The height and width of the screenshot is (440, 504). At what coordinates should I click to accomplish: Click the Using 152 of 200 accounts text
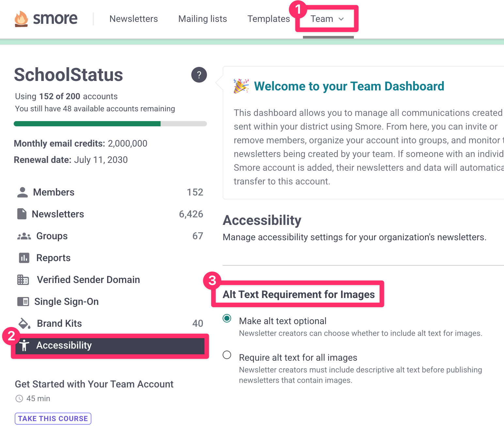coord(66,96)
